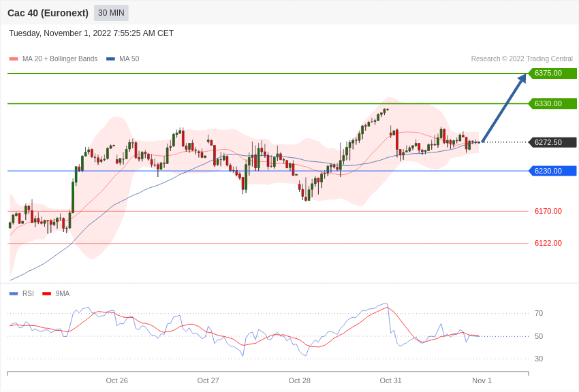Click the RSI 30 level label
Viewport: 579px width, 392px height.
click(x=539, y=359)
